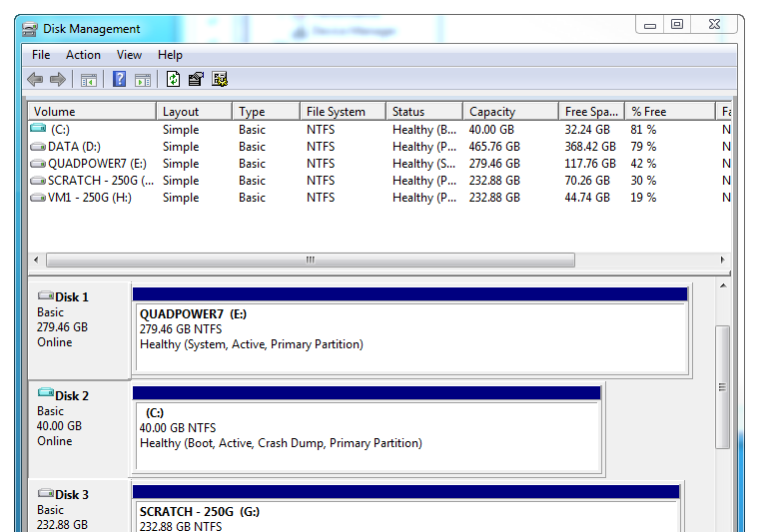Select the Disk 1 label panel
763x532 pixels.
[79, 330]
